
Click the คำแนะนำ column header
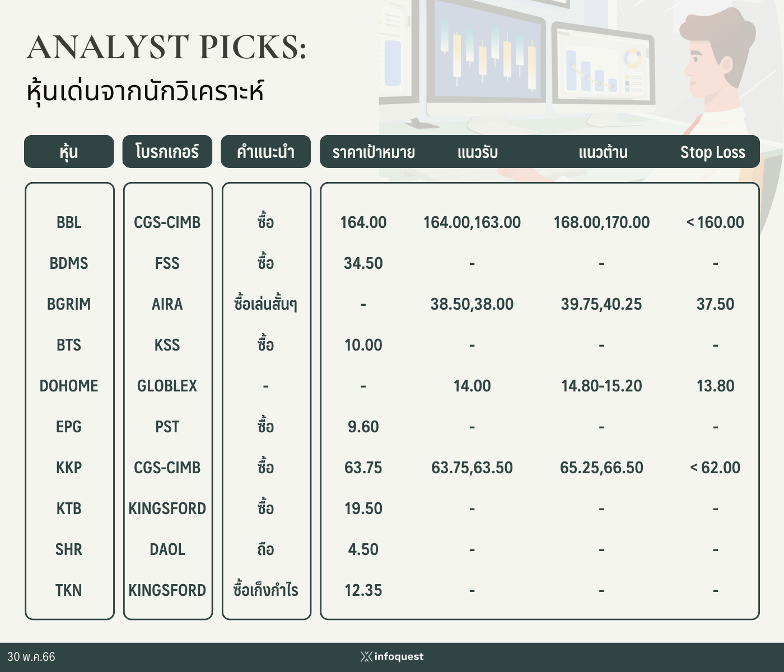(265, 151)
